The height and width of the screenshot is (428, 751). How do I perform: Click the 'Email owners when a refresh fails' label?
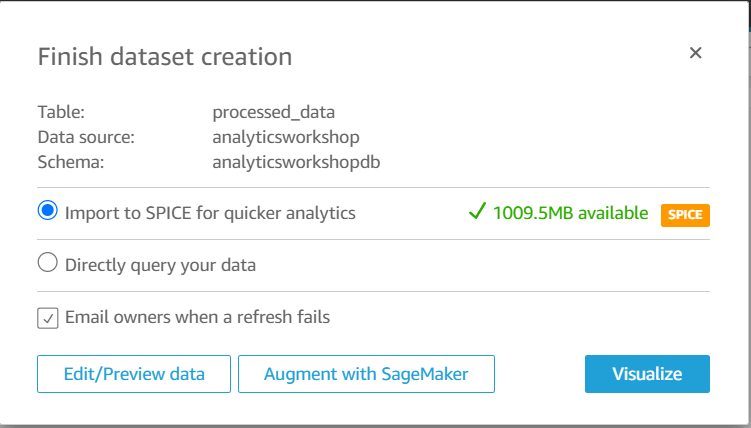(x=197, y=317)
